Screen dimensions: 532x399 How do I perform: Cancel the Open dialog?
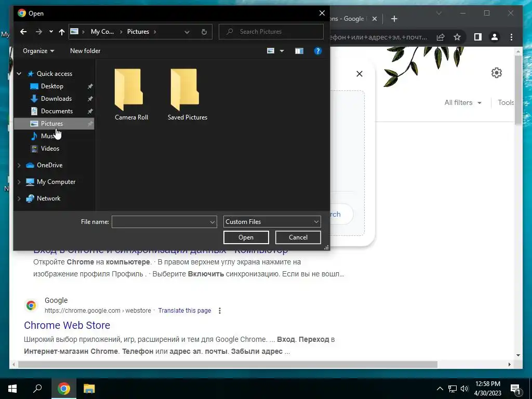tap(298, 237)
